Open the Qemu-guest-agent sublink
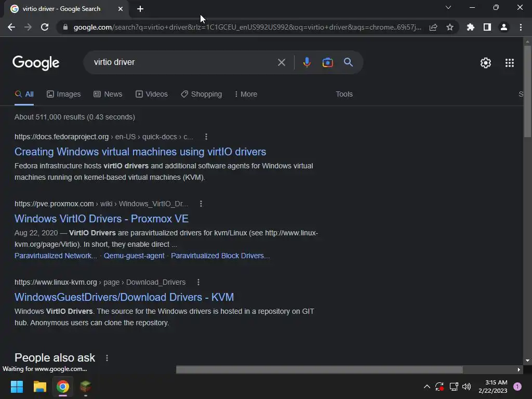 (134, 256)
